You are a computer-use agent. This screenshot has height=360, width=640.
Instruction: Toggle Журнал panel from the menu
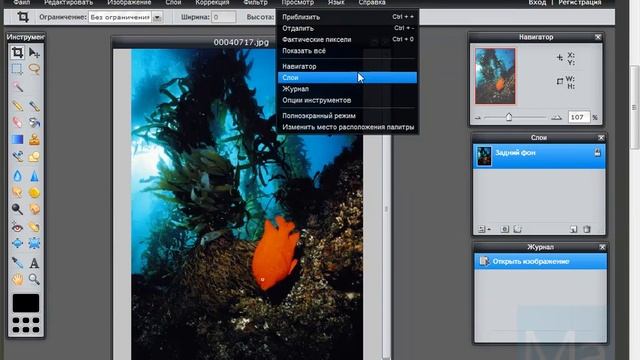coord(347,89)
